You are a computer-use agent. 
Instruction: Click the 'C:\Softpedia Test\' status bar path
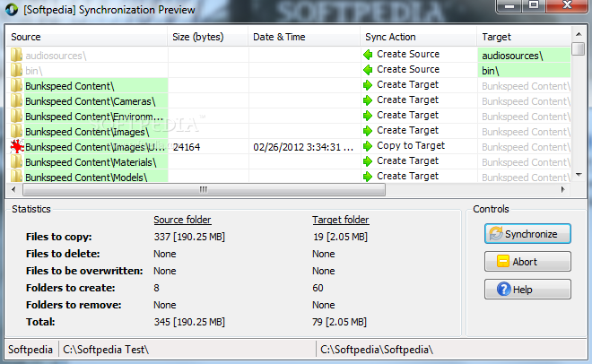click(x=106, y=350)
